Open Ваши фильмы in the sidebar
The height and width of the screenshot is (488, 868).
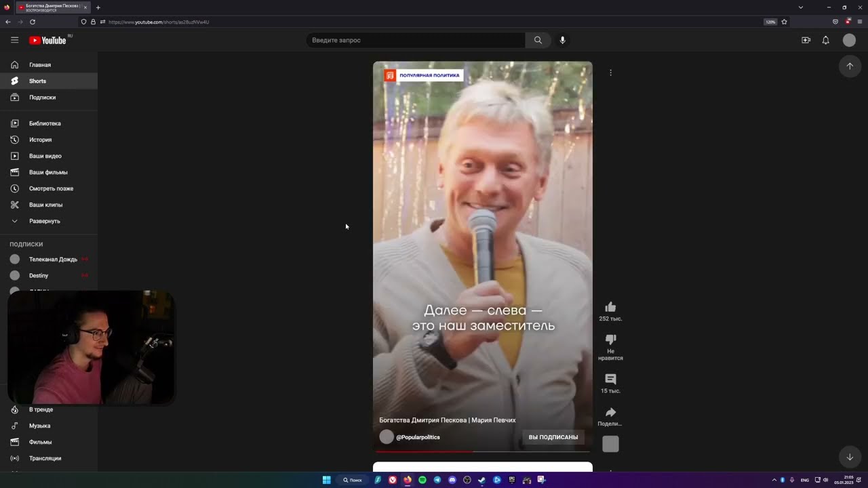49,172
